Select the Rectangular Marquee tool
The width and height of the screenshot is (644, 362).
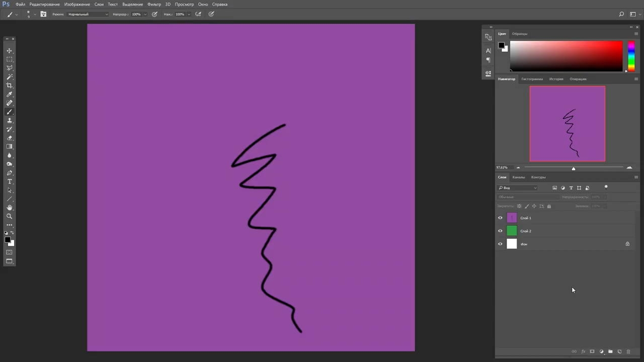[9, 59]
